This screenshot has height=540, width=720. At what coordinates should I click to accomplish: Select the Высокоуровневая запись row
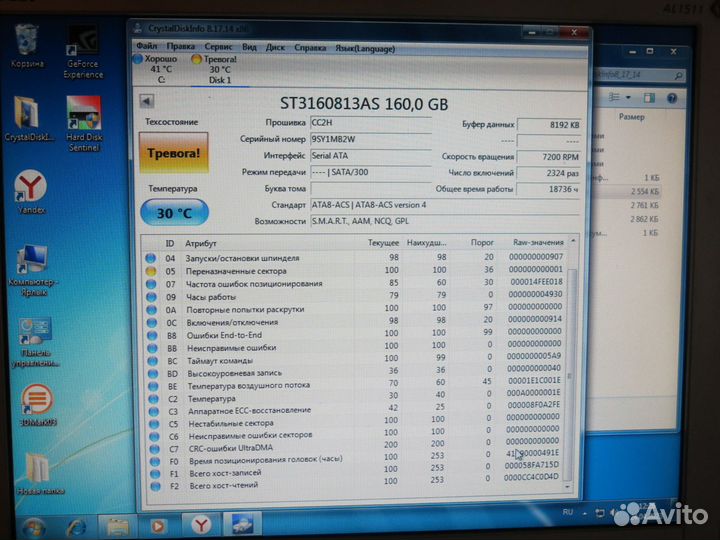pyautogui.click(x=354, y=371)
